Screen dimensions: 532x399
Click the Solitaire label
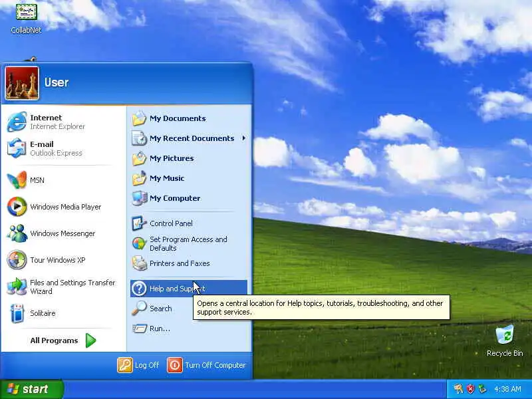(x=43, y=313)
